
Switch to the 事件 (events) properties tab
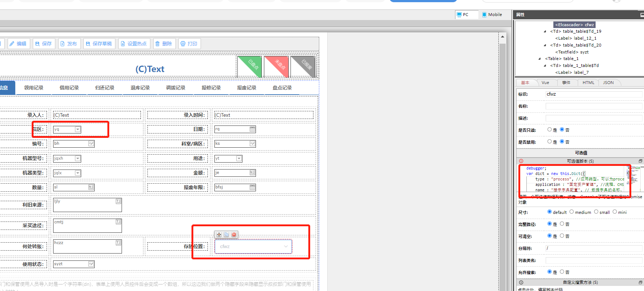point(566,83)
